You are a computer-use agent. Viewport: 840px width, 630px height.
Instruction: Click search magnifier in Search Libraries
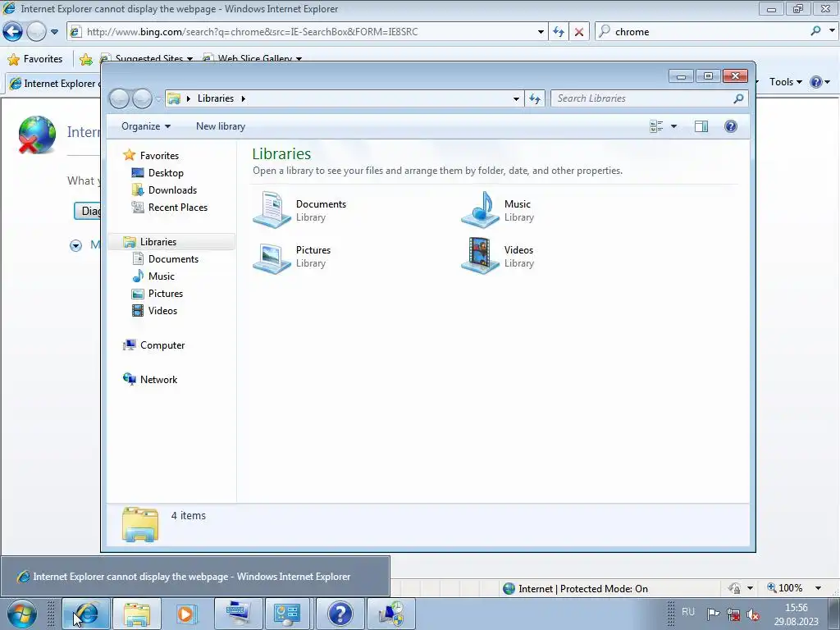[738, 98]
